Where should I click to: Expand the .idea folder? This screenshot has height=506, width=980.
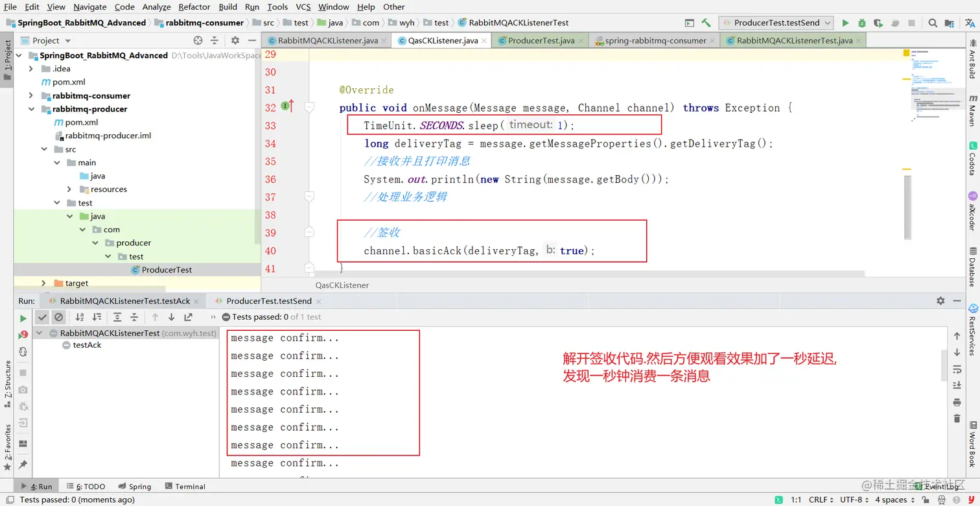(30, 69)
